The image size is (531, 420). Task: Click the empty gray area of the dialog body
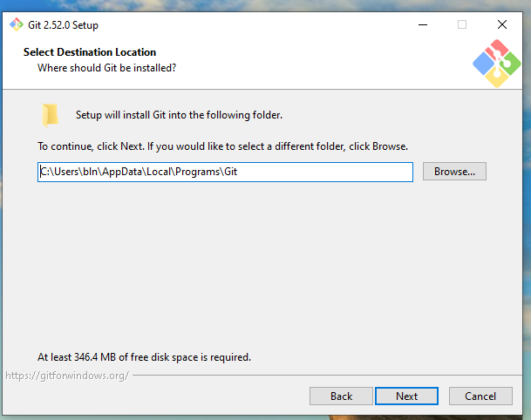(262, 270)
